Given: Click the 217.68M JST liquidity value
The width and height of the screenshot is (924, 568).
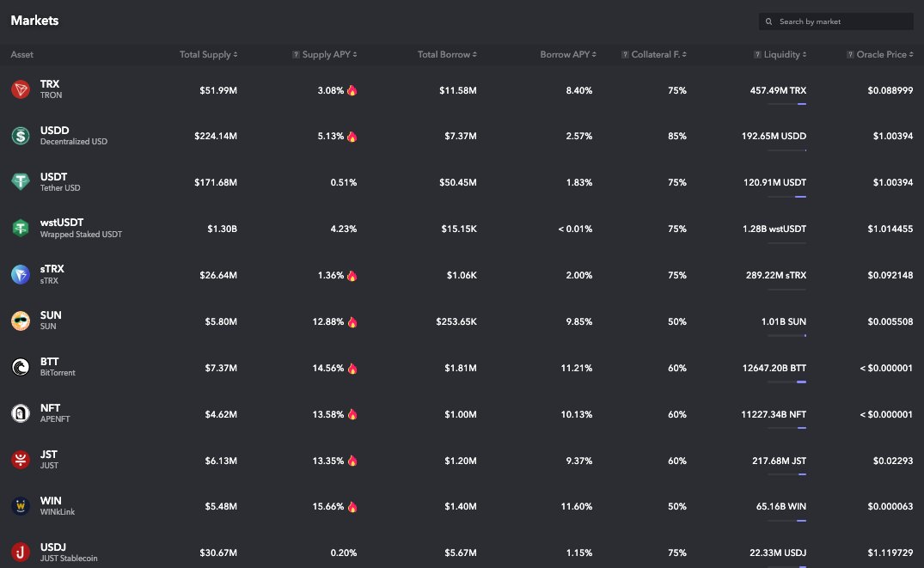Looking at the screenshot, I should (779, 461).
